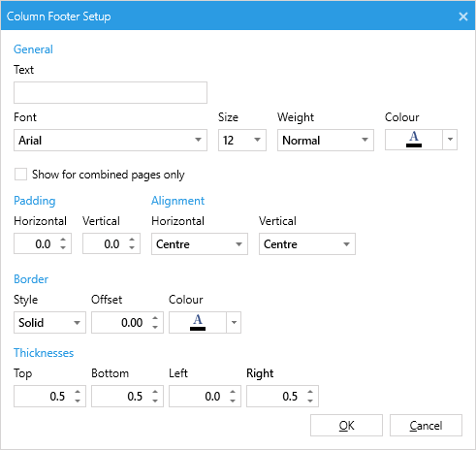The height and width of the screenshot is (450, 476).
Task: Click the Border Colour swatch icon
Action: coord(198,322)
